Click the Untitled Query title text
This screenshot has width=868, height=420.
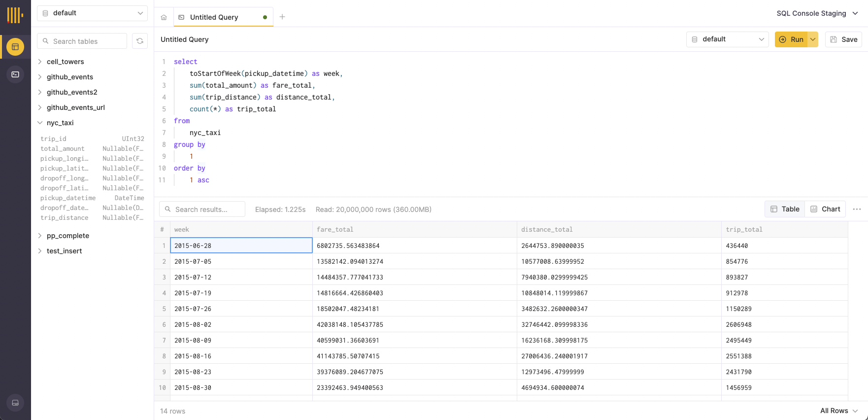185,39
